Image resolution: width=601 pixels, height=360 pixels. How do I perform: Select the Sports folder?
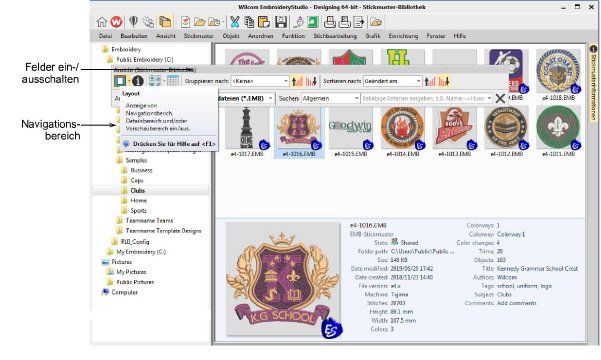point(138,210)
